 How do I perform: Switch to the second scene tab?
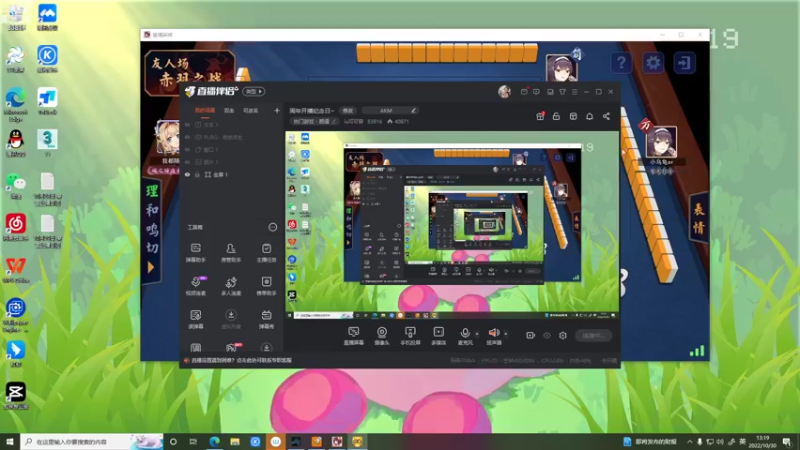229,111
